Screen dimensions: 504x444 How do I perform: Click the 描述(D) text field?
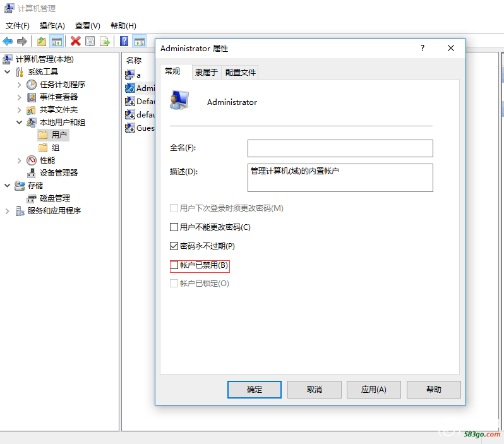(340, 178)
